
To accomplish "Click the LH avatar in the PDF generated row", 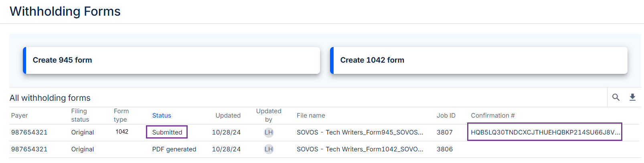I will [x=269, y=149].
